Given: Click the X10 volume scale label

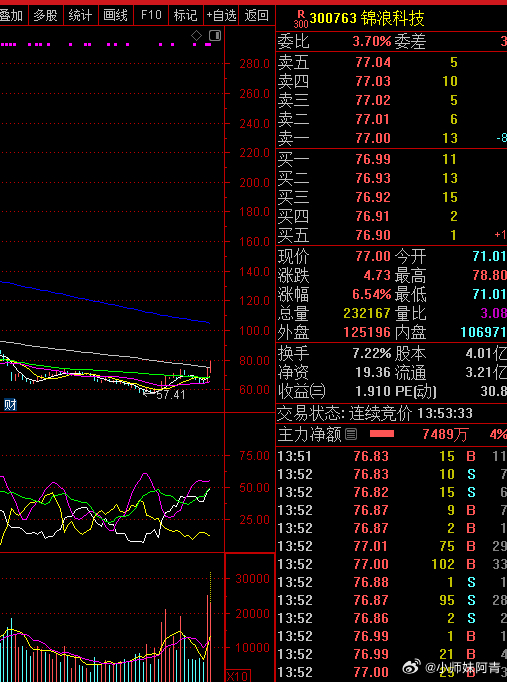Looking at the screenshot, I should [237, 676].
